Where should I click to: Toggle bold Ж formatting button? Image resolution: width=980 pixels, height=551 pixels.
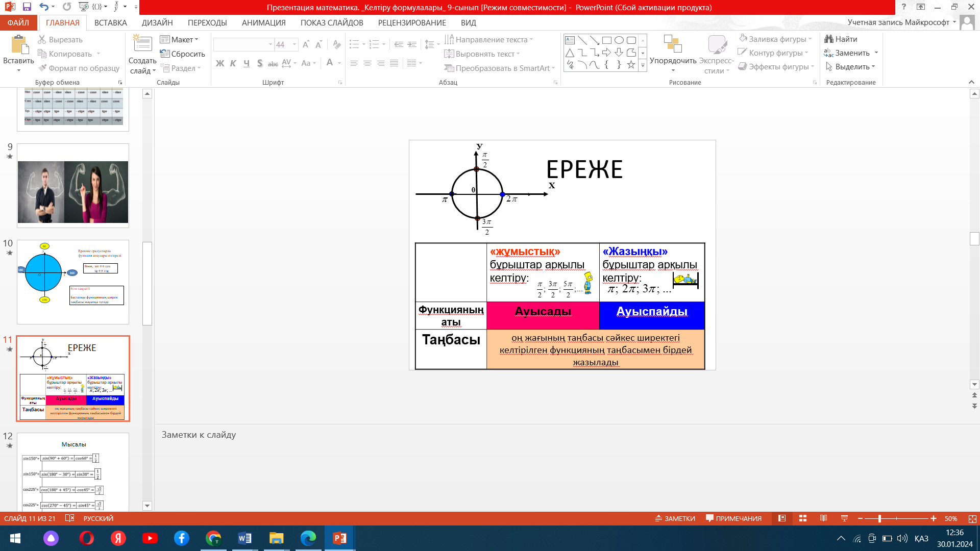pyautogui.click(x=220, y=63)
